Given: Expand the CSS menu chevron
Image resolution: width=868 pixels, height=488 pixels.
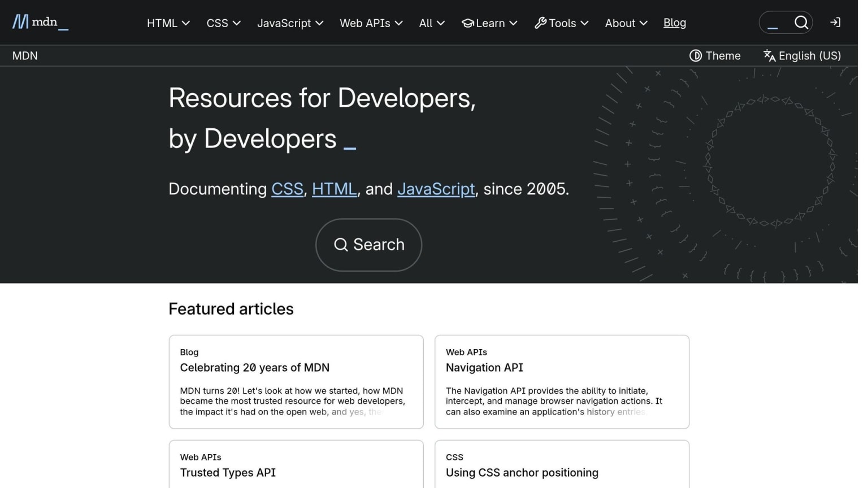Looking at the screenshot, I should coord(237,23).
